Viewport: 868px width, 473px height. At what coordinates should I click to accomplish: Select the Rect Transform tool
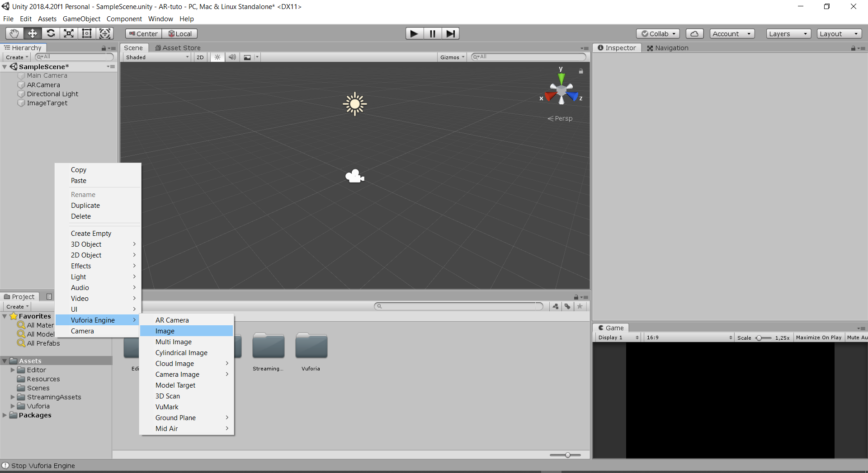pos(87,33)
